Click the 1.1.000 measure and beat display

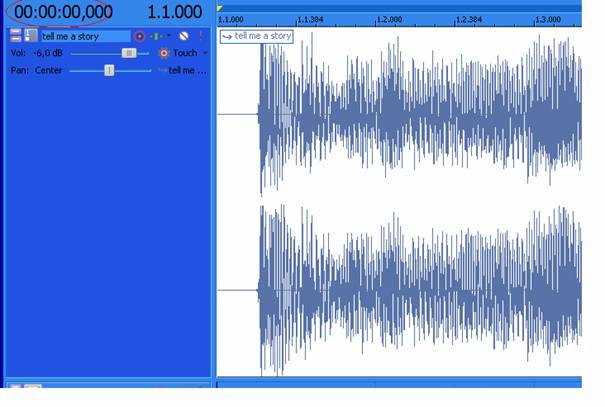[x=174, y=12]
